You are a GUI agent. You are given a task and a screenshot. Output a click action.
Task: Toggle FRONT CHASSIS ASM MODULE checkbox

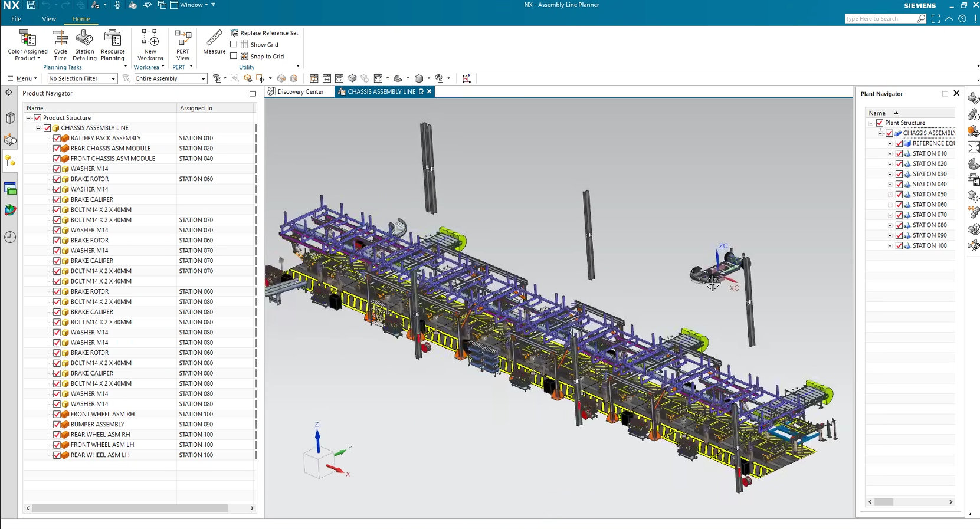click(57, 159)
